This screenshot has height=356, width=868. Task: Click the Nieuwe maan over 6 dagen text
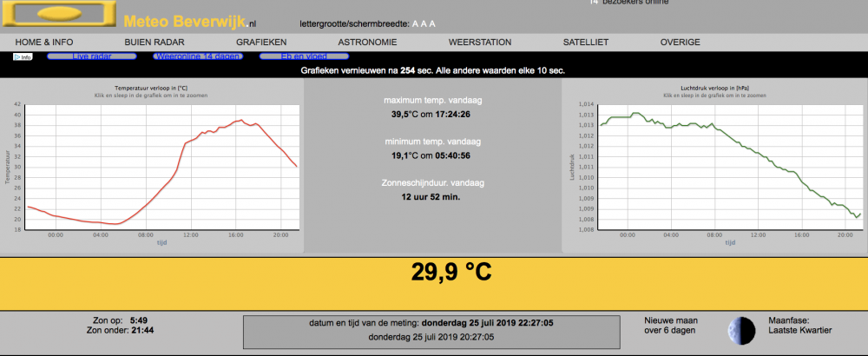click(x=671, y=326)
